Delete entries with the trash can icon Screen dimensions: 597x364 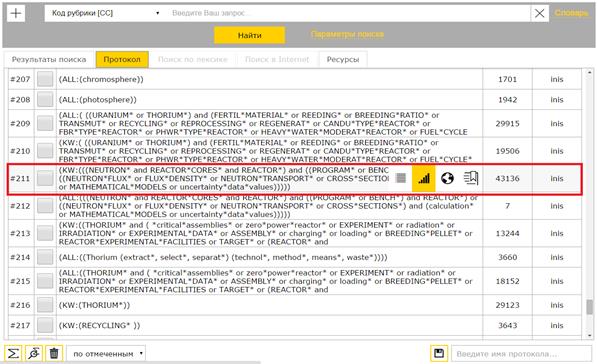[54, 353]
